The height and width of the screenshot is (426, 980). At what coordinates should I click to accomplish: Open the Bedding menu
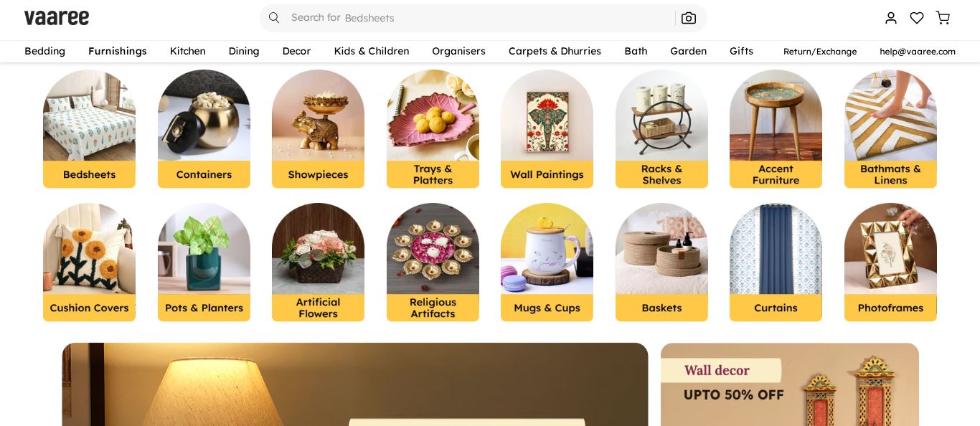(x=44, y=51)
